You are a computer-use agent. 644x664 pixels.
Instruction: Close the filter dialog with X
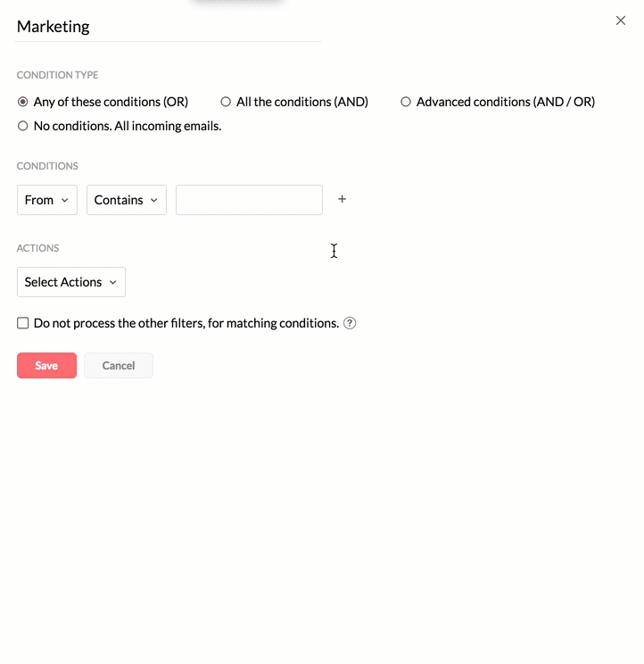tap(621, 21)
